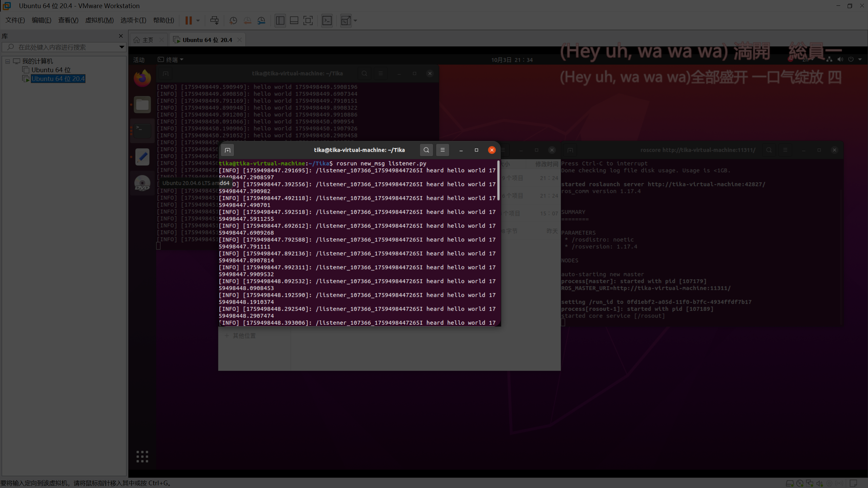Select Ubuntu 64 位 in the library tree
This screenshot has height=488, width=868.
point(51,70)
